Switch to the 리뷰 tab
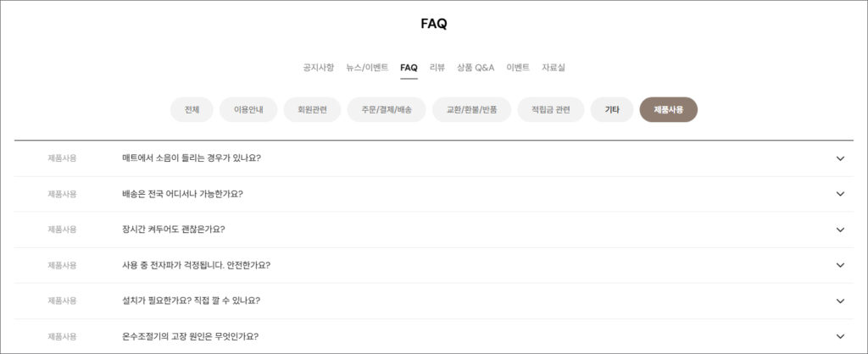 click(x=437, y=68)
